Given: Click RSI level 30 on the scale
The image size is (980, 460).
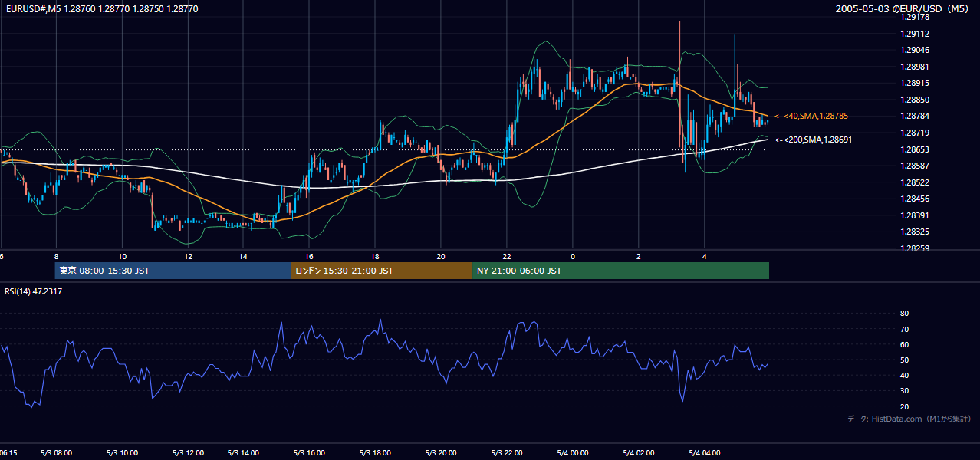Looking at the screenshot, I should (x=904, y=390).
